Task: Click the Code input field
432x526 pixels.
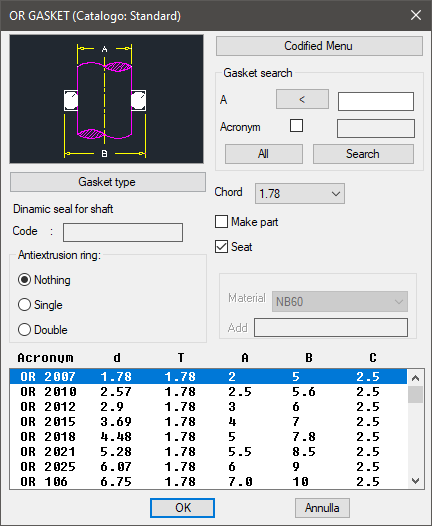Action: coord(123,232)
